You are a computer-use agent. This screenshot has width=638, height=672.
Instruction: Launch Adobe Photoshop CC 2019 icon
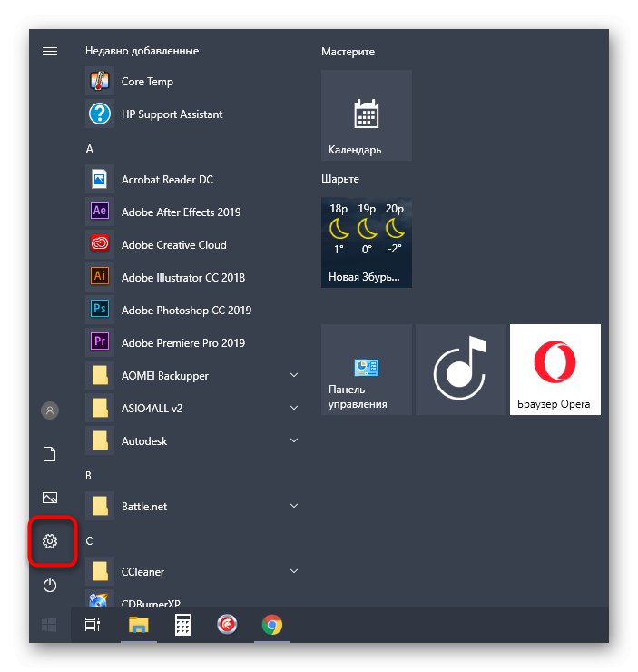coord(100,310)
